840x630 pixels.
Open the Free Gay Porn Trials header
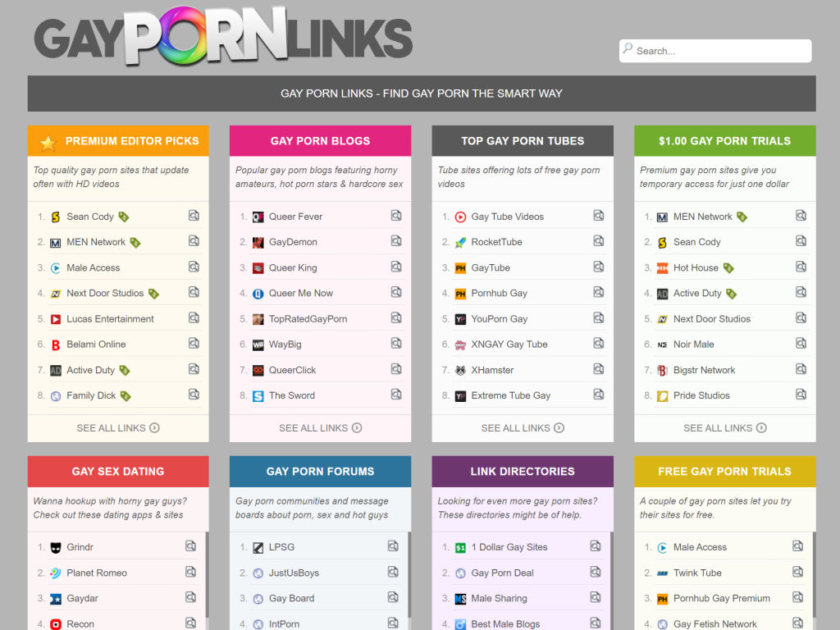pyautogui.click(x=725, y=472)
